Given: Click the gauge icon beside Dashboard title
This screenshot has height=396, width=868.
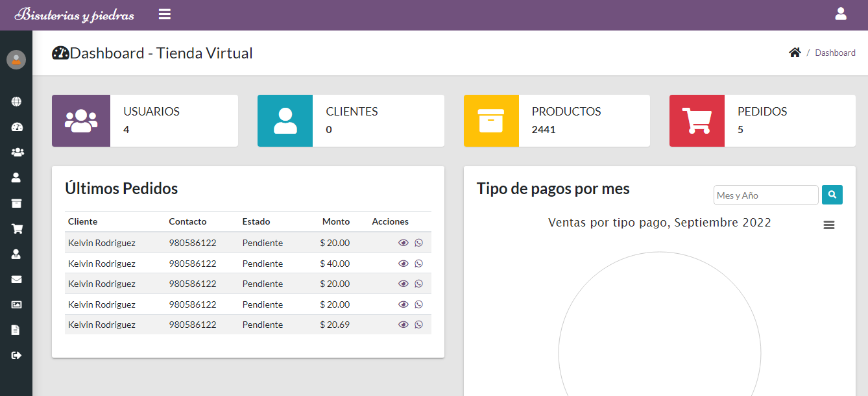Looking at the screenshot, I should tap(60, 53).
